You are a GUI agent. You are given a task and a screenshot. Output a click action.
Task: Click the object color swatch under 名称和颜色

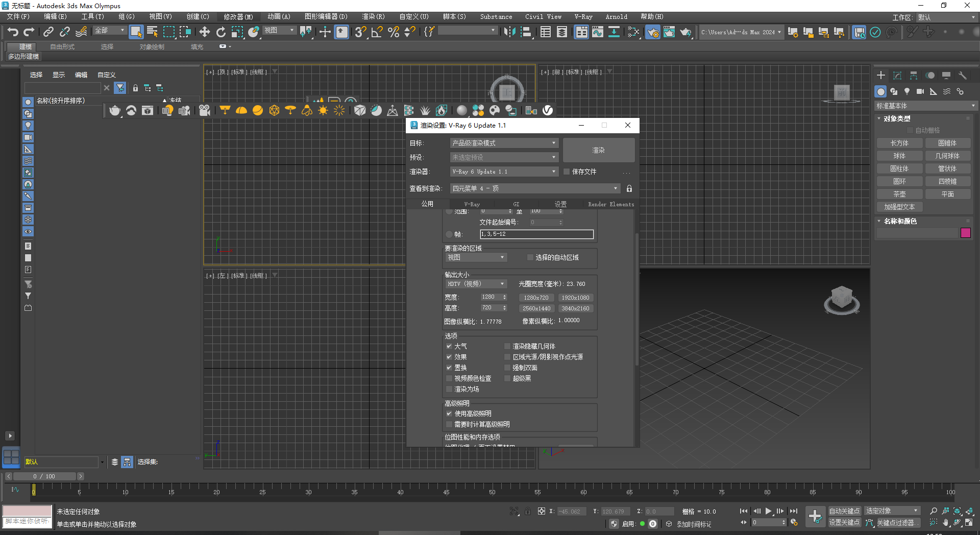966,233
